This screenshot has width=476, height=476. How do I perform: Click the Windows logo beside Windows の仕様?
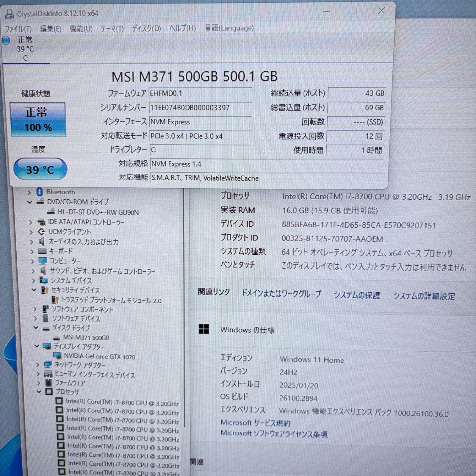click(x=204, y=329)
